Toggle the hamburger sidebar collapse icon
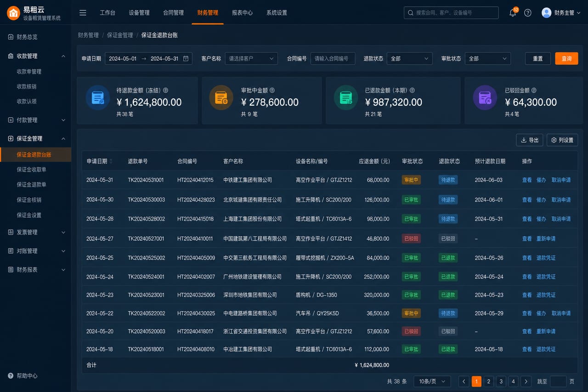 83,13
